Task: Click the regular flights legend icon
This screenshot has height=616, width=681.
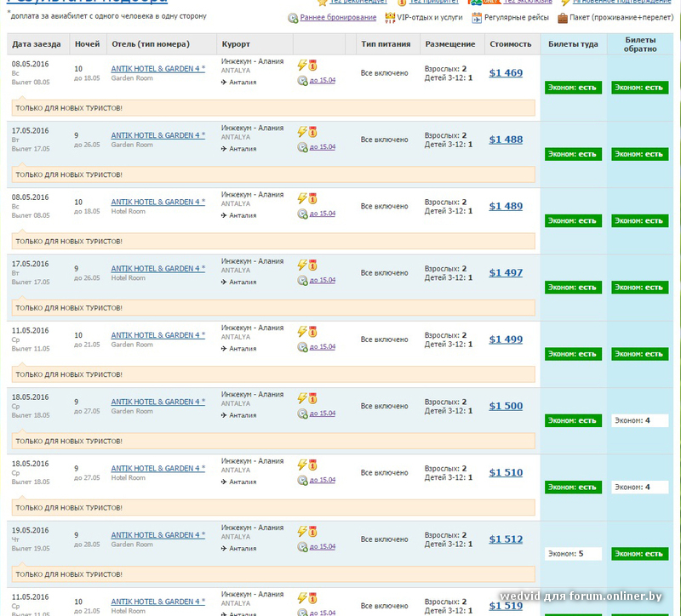Action: 477,18
